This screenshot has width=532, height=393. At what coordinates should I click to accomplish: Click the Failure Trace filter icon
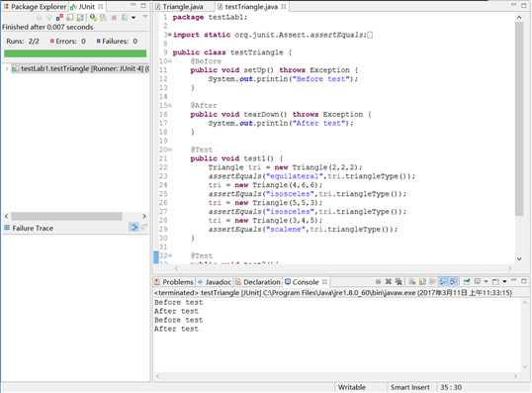[133, 228]
